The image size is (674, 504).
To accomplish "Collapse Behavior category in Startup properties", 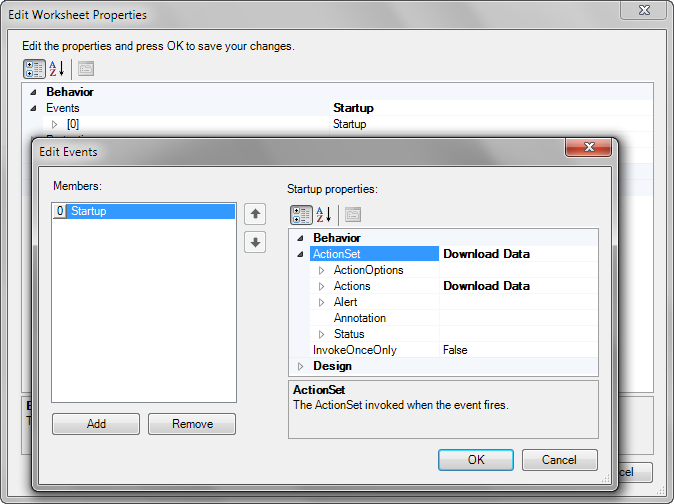I will [300, 238].
